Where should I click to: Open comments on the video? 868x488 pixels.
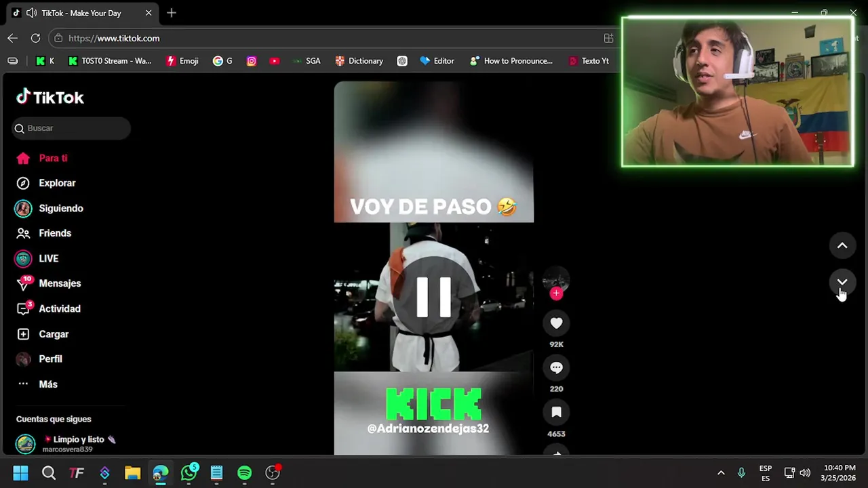556,368
